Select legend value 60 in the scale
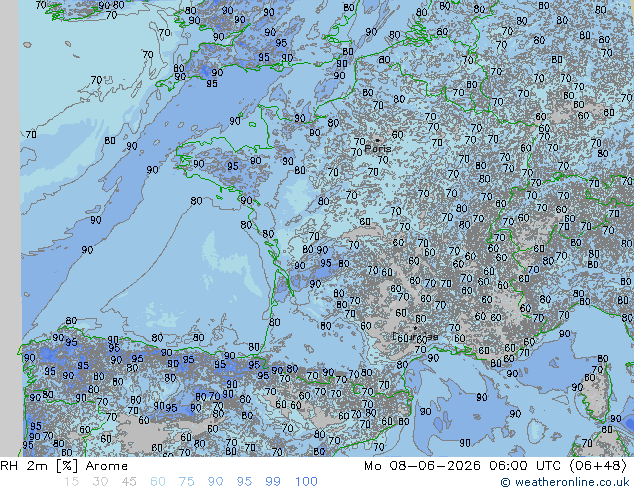The height and width of the screenshot is (490, 634). pyautogui.click(x=158, y=482)
